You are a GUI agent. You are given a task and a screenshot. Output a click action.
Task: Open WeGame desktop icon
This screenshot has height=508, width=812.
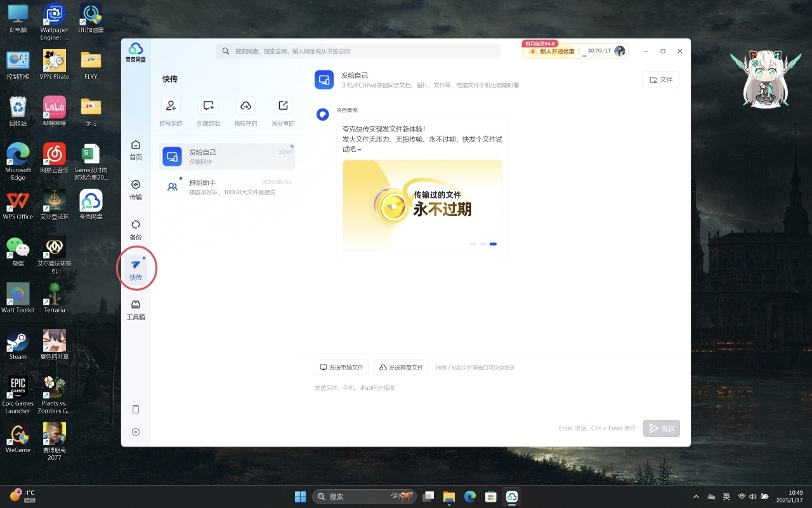(x=18, y=438)
